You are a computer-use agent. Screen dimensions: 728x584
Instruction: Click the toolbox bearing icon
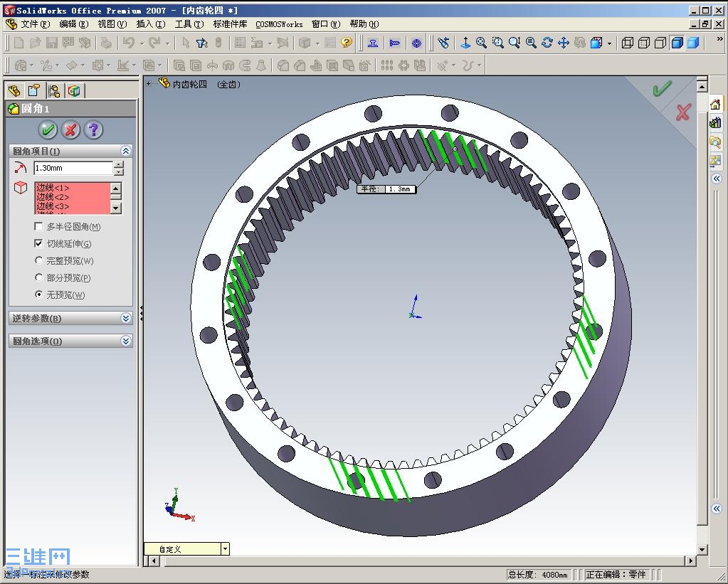coord(416,43)
